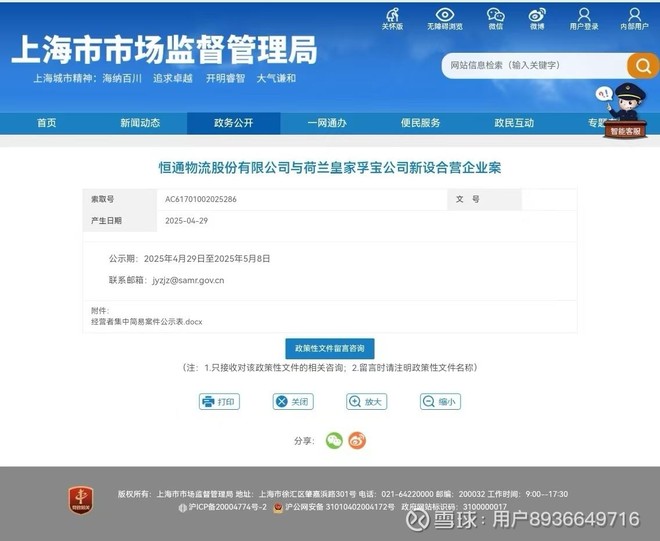This screenshot has width=660, height=541.
Task: Click the 打印 printer button
Action: [x=219, y=402]
